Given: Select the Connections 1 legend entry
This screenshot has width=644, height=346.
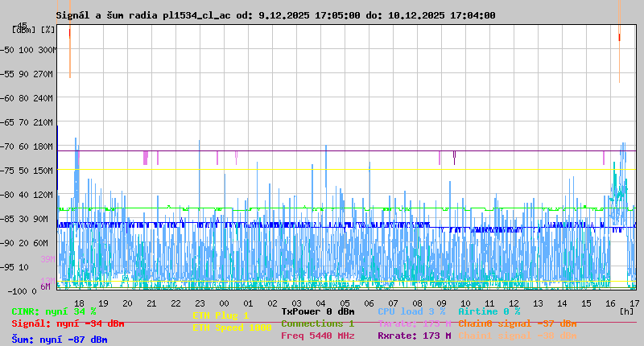Looking at the screenshot, I should tap(317, 323).
